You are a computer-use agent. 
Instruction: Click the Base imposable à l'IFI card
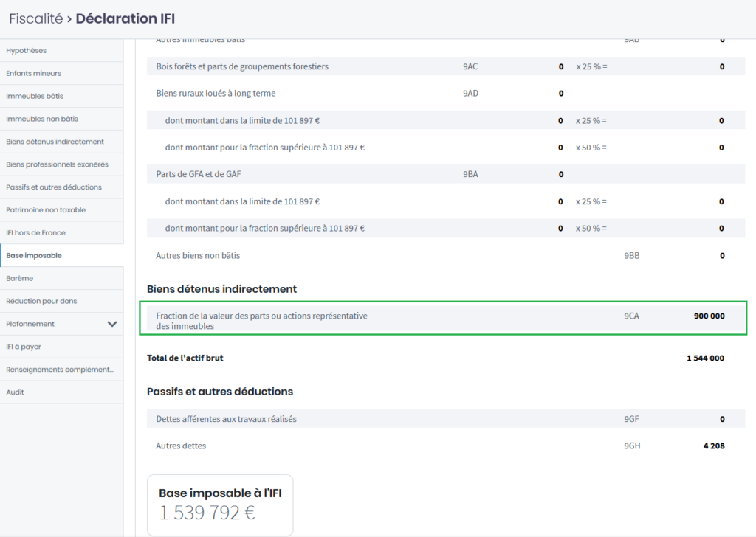(x=220, y=505)
